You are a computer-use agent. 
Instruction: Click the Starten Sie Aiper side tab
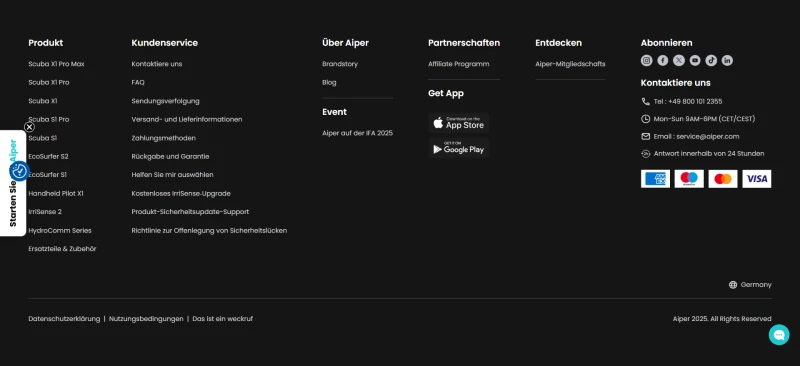13,183
